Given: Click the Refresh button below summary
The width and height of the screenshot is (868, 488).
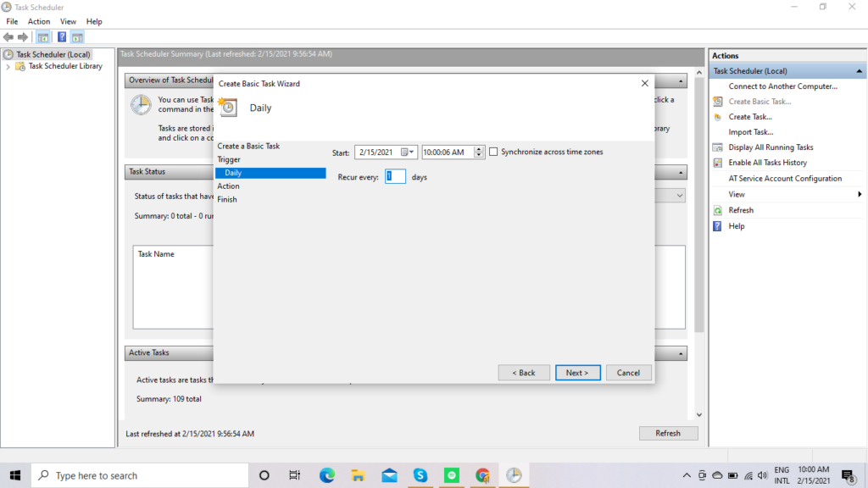Looking at the screenshot, I should [x=668, y=433].
